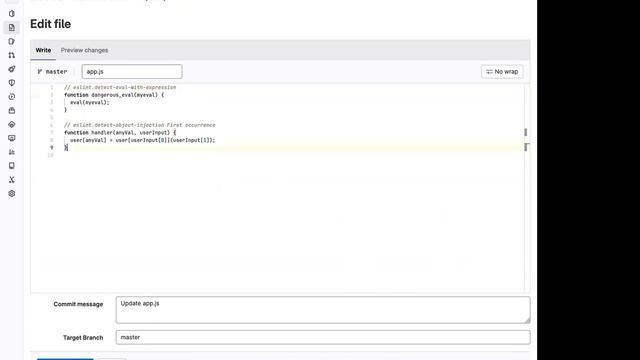Image resolution: width=640 pixels, height=360 pixels.
Task: Open the Packages & Registries sidebar icon
Action: click(11, 111)
